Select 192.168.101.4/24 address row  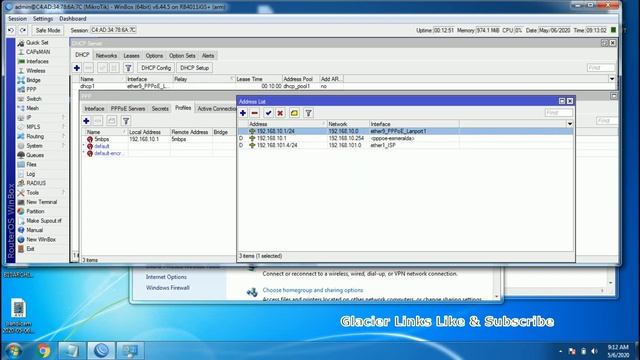[x=406, y=145]
